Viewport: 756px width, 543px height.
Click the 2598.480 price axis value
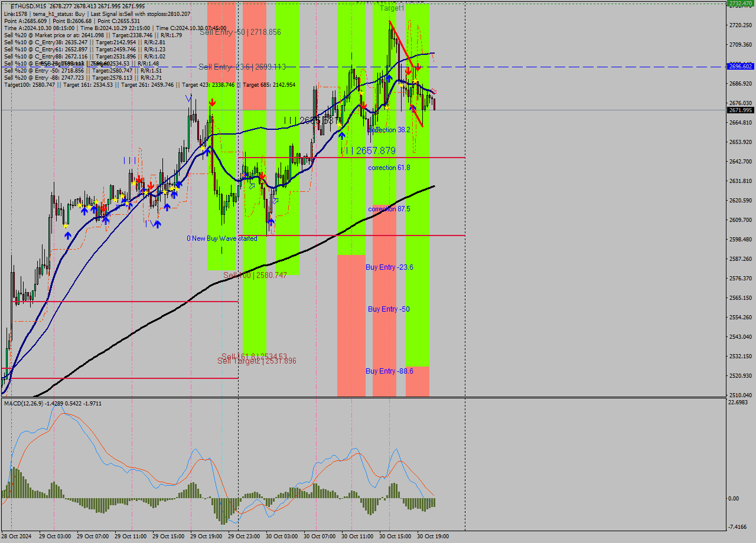coord(741,239)
